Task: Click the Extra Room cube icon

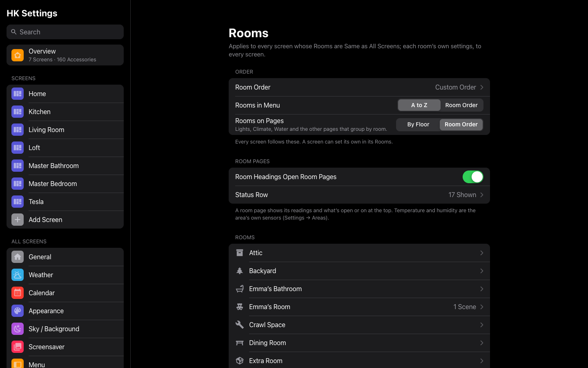Action: coord(240,361)
